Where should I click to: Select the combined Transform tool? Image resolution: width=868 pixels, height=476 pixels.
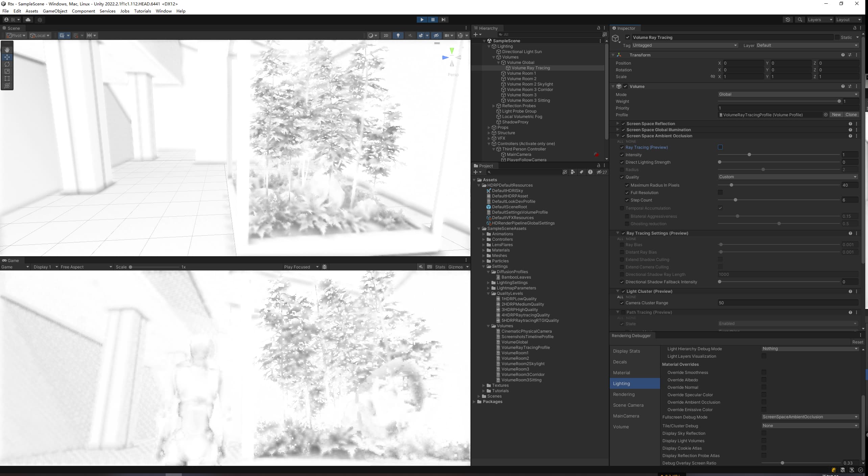(x=7, y=85)
